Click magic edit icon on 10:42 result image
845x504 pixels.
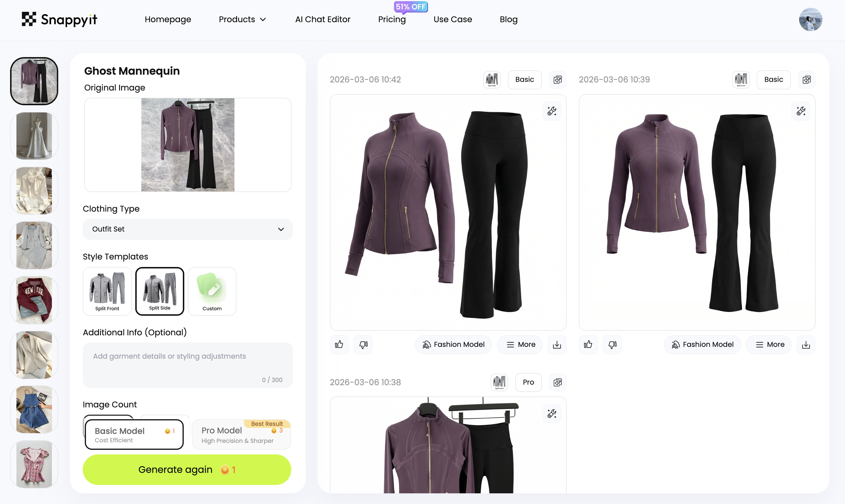(552, 111)
